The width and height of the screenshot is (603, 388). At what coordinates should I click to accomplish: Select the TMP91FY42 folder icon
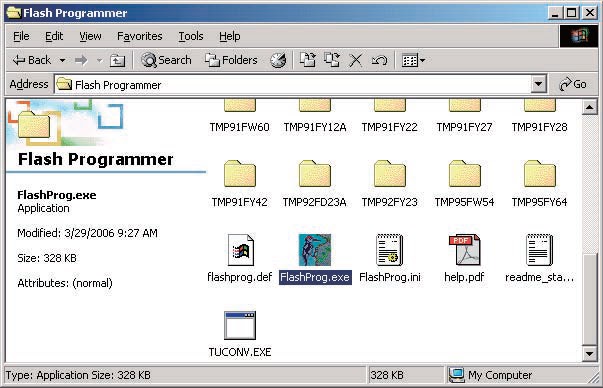(x=240, y=174)
